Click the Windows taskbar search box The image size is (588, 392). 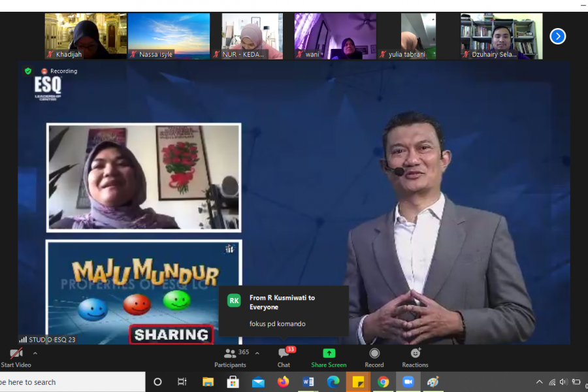click(72, 382)
